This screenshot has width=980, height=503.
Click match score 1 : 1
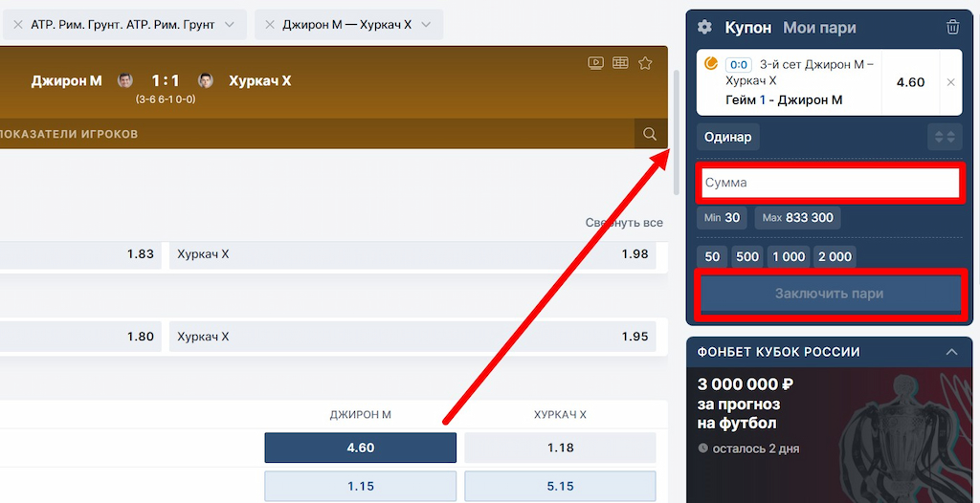[x=166, y=80]
